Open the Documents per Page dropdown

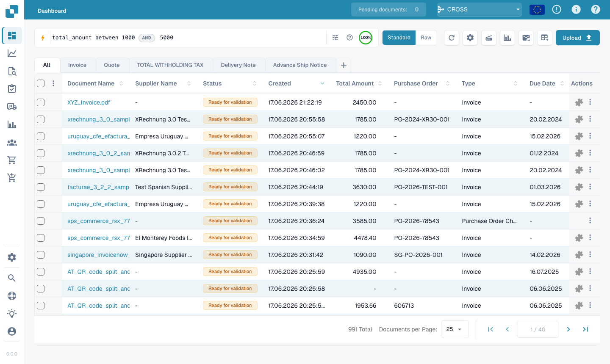tap(455, 329)
